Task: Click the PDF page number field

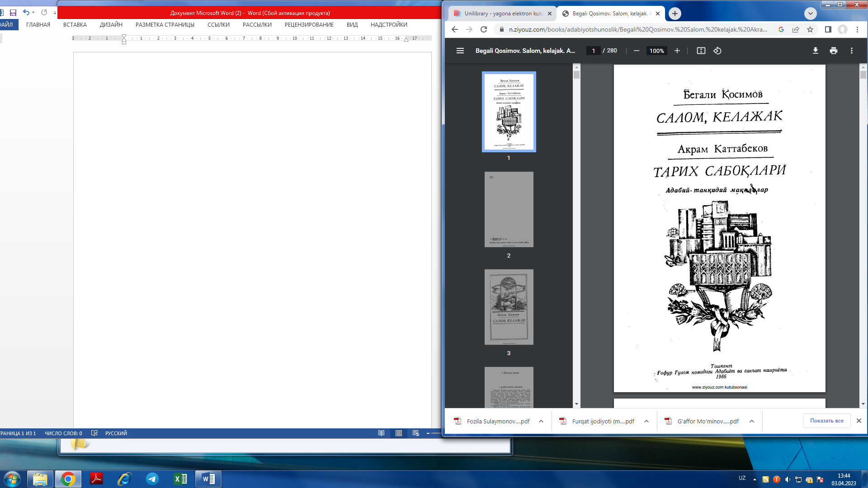Action: tap(593, 51)
